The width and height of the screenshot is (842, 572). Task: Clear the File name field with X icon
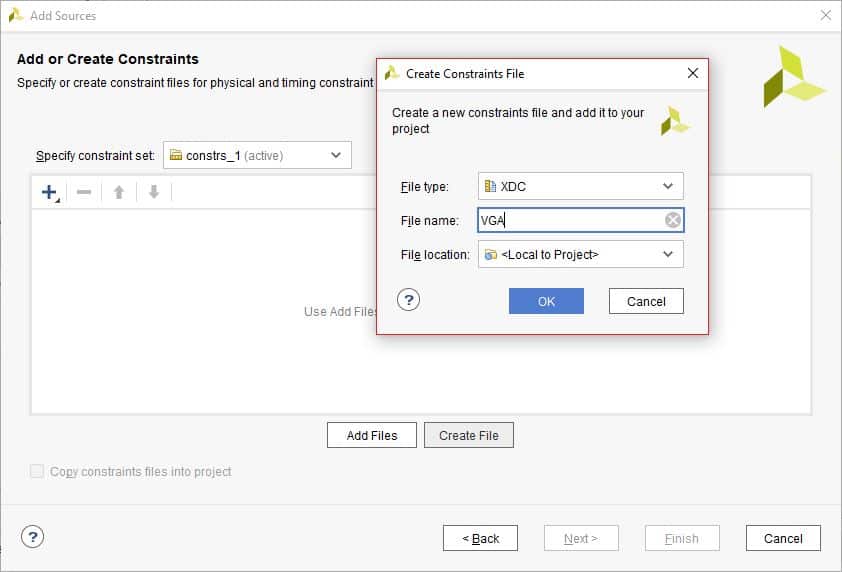tap(673, 220)
